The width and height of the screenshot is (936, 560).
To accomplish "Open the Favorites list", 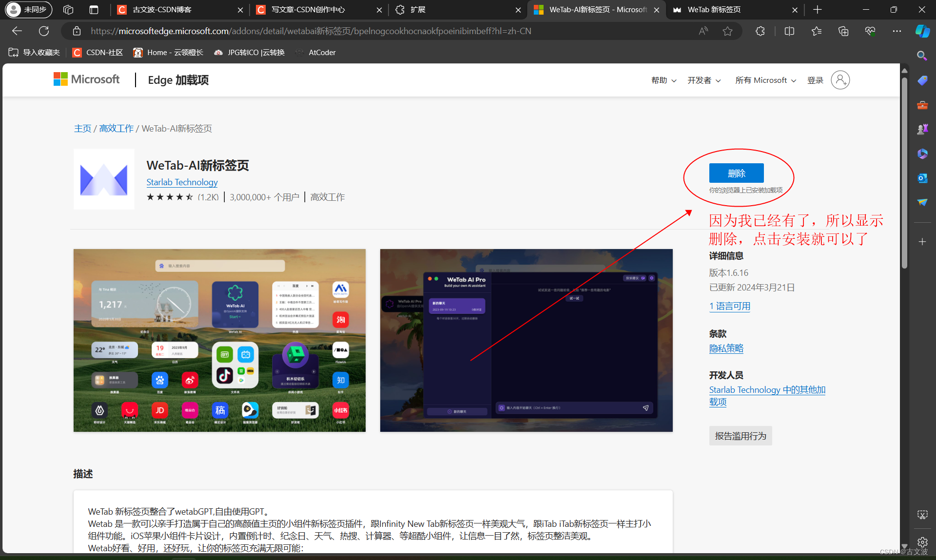I will pyautogui.click(x=817, y=31).
